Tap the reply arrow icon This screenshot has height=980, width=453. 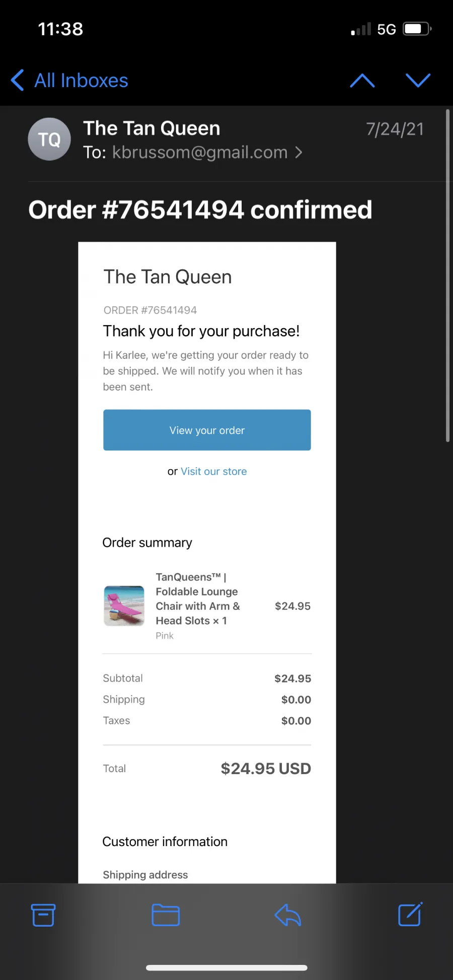pos(288,915)
